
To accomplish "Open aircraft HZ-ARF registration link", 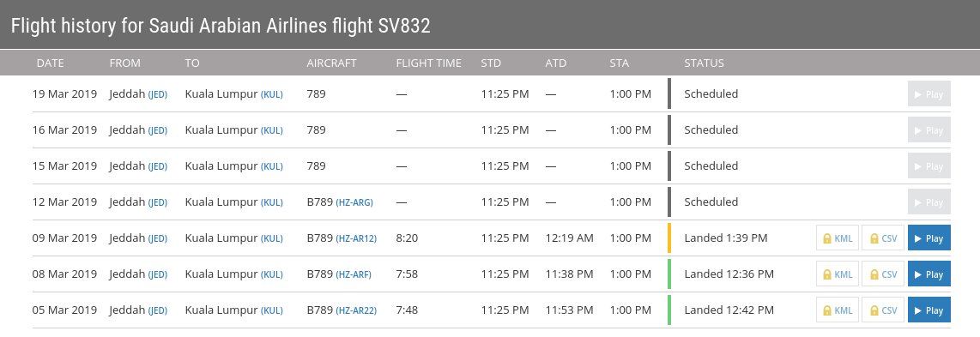I will pyautogui.click(x=354, y=274).
